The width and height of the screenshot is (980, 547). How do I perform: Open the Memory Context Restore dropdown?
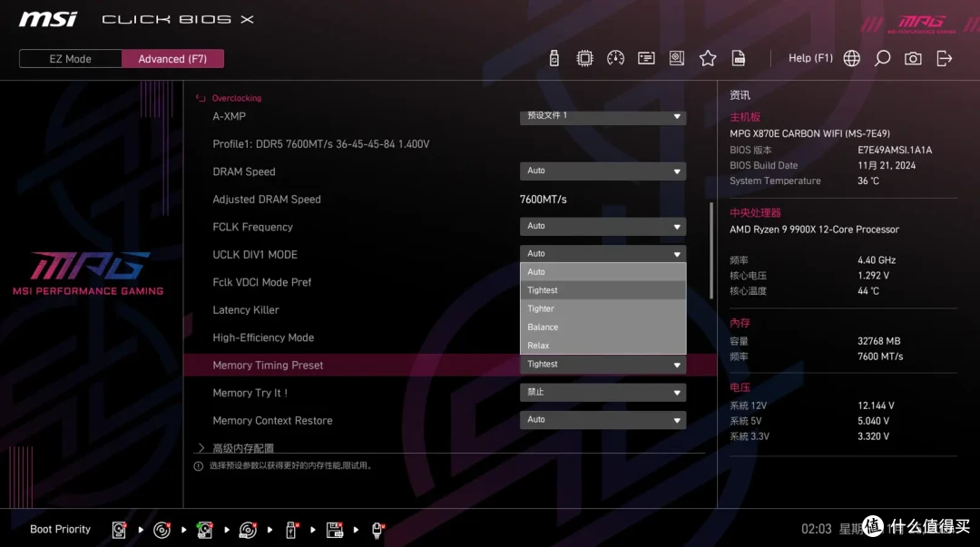603,419
